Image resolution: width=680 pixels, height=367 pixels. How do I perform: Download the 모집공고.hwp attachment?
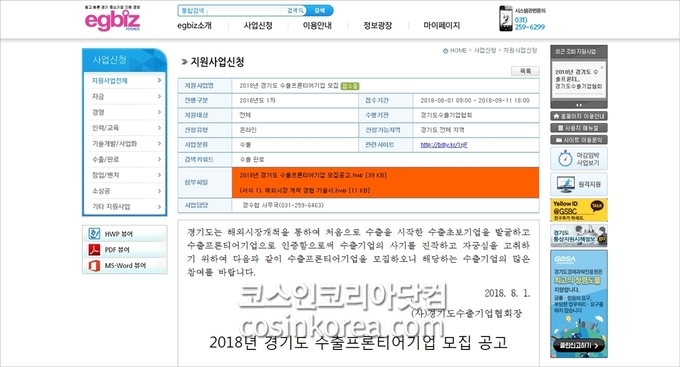pos(313,175)
